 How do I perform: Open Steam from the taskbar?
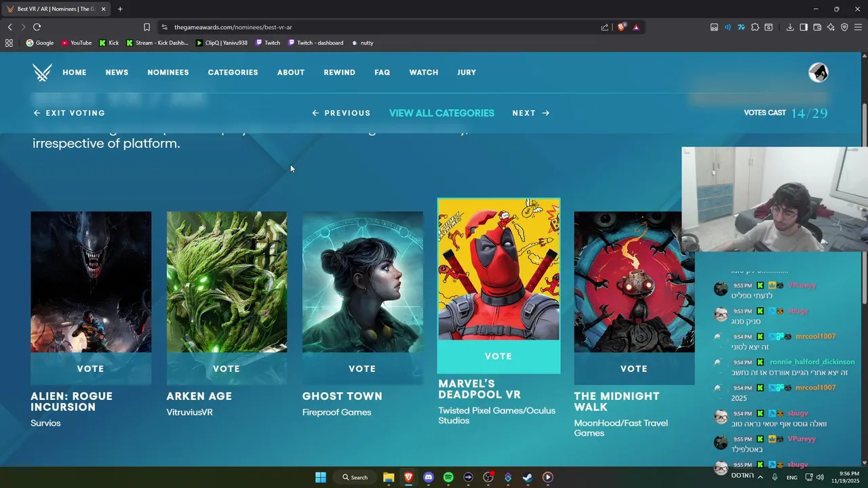click(528, 477)
